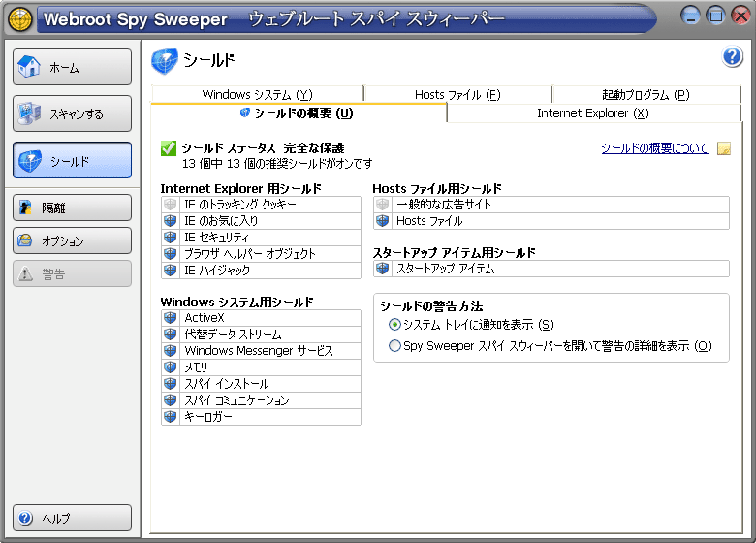This screenshot has height=543, width=756.
Task: Click the shield icon for ブラウザ ヘルパー オブジェクト
Action: (170, 254)
